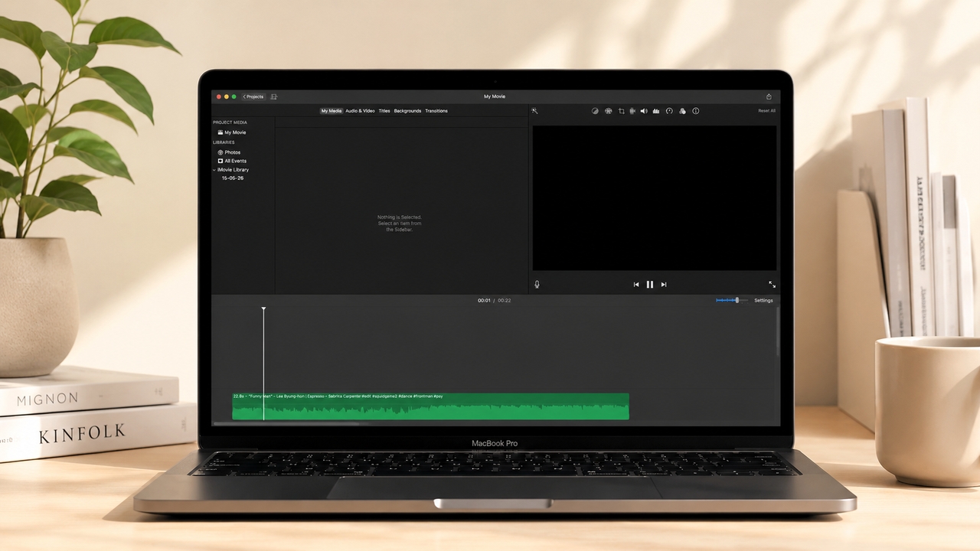This screenshot has width=980, height=551.
Task: Pause playback in the viewer
Action: pyautogui.click(x=650, y=284)
